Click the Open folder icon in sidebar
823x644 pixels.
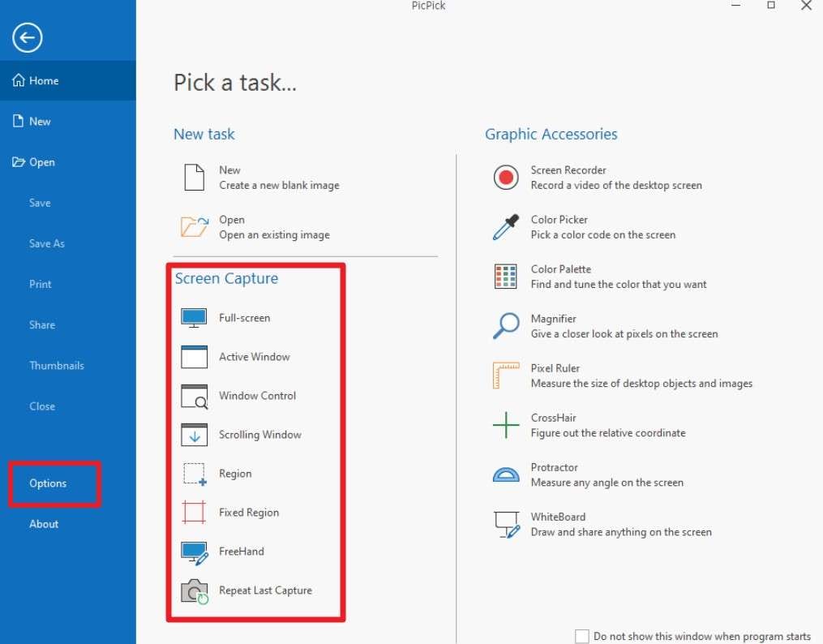click(19, 162)
